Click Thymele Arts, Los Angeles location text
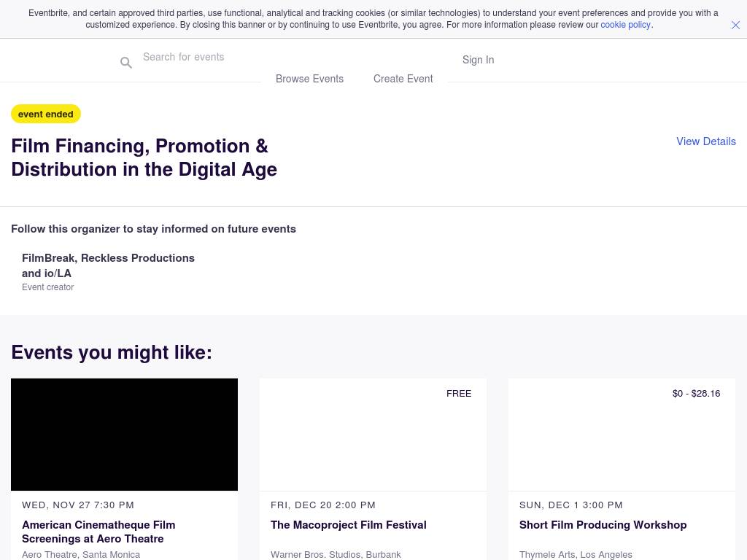Screen dimensions: 747x560 (x=576, y=555)
